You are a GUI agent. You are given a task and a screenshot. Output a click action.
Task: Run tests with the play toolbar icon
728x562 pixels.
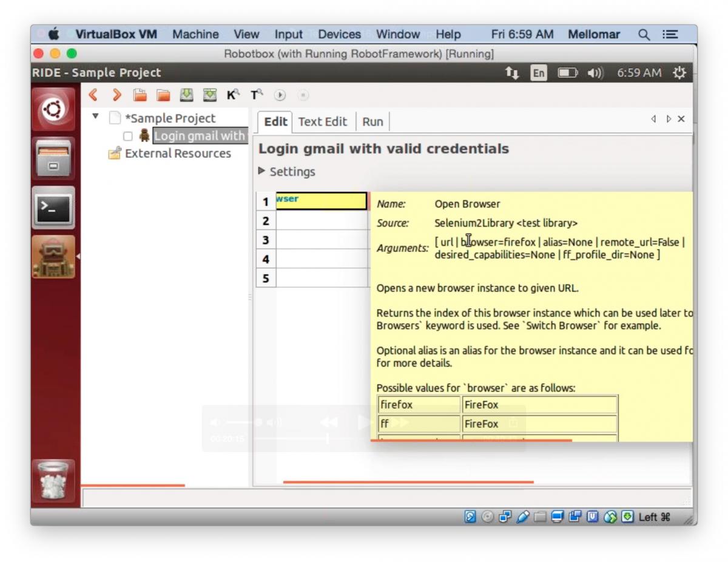[280, 95]
